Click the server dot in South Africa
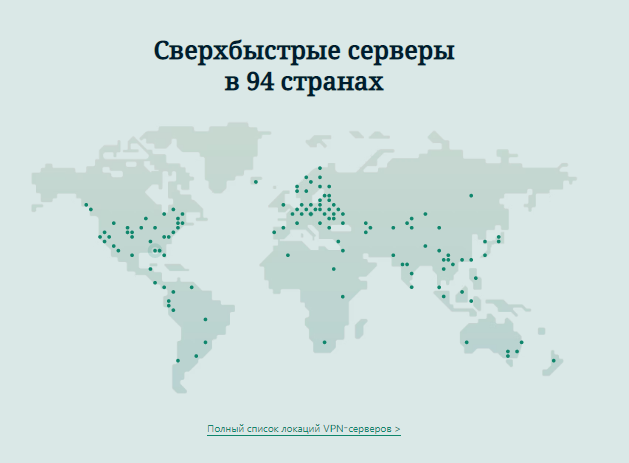Screen dimensions: 629x463 [325, 343]
